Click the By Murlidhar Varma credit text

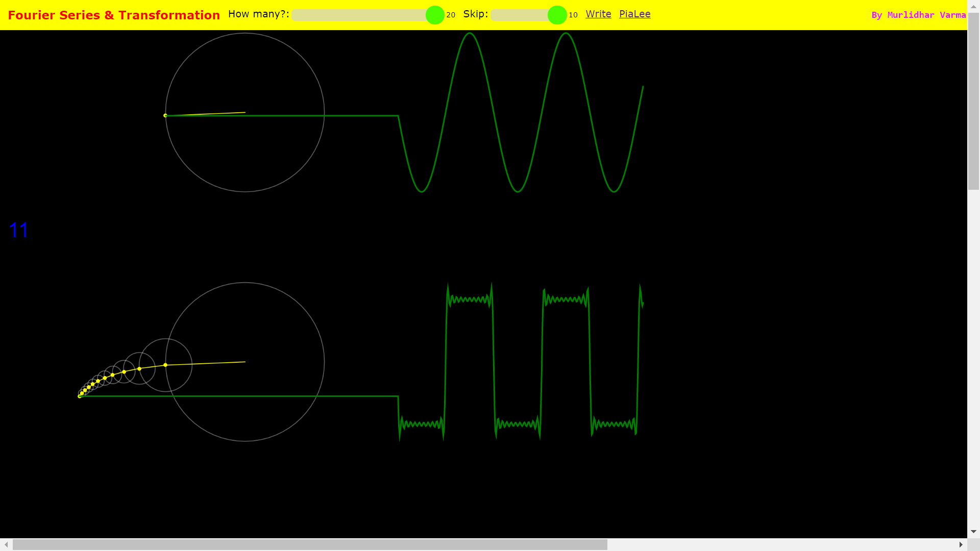click(x=918, y=15)
